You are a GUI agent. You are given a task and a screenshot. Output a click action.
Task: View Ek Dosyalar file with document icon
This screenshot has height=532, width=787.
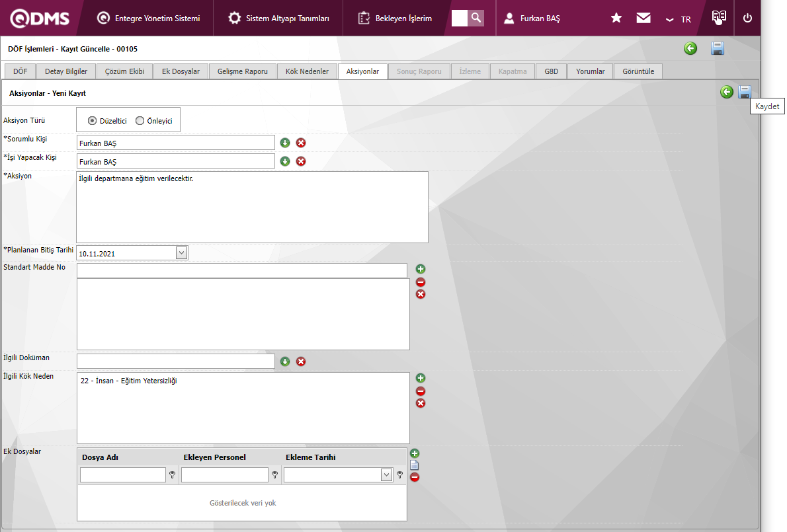click(415, 465)
